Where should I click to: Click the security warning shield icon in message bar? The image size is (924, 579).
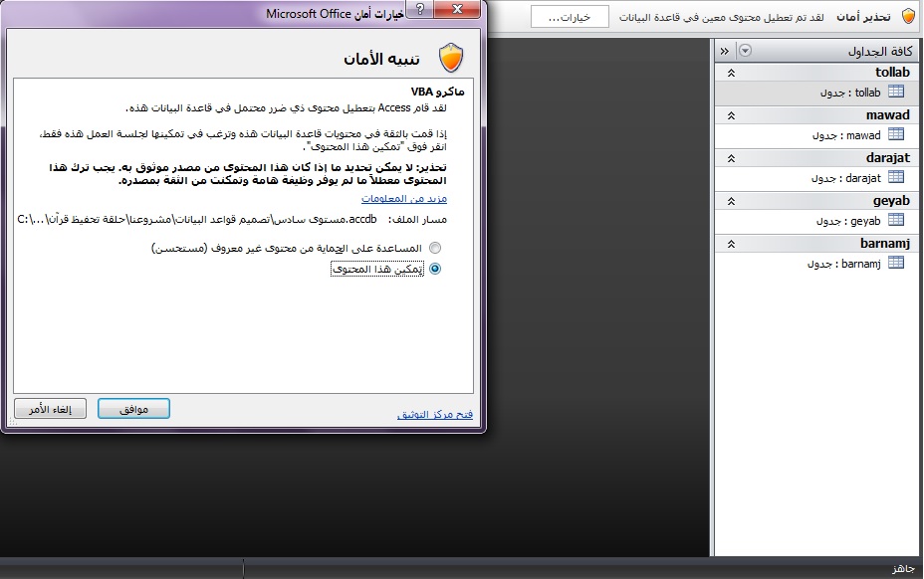909,17
